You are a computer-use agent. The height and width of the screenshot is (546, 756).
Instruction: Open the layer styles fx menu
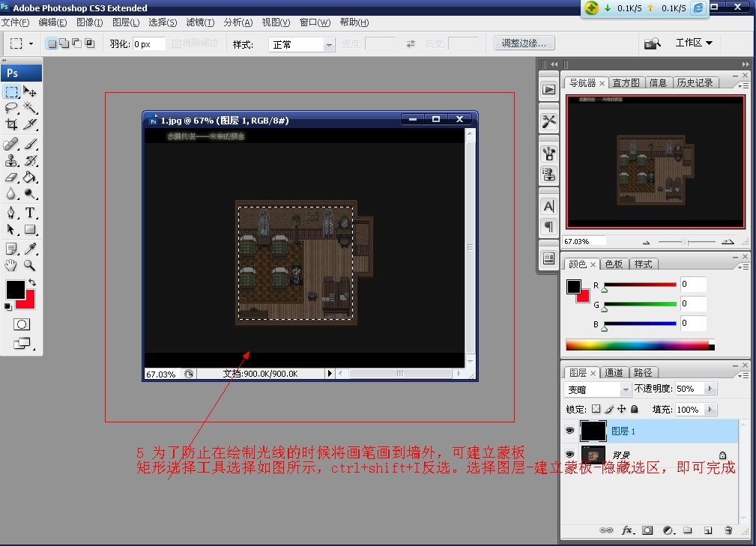tap(628, 530)
